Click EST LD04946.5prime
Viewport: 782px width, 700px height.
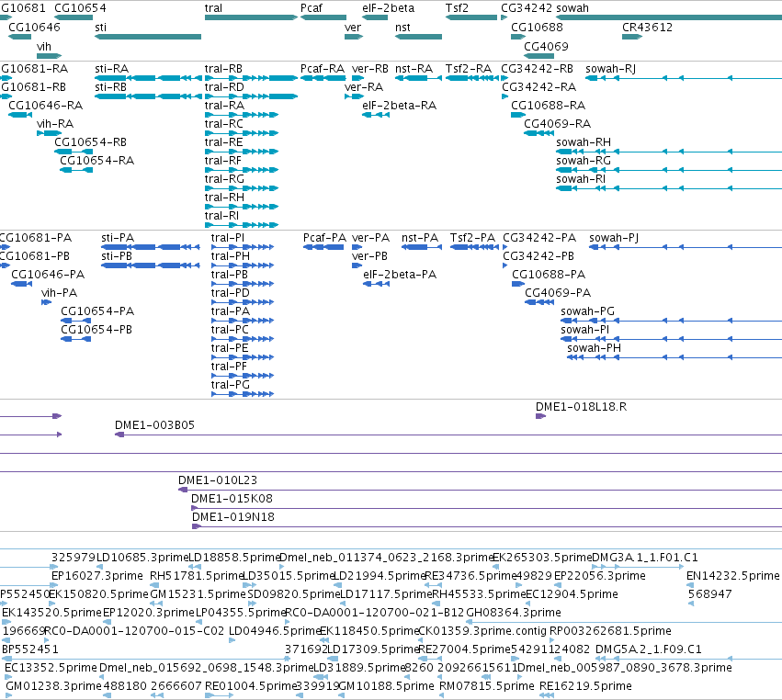[275, 631]
